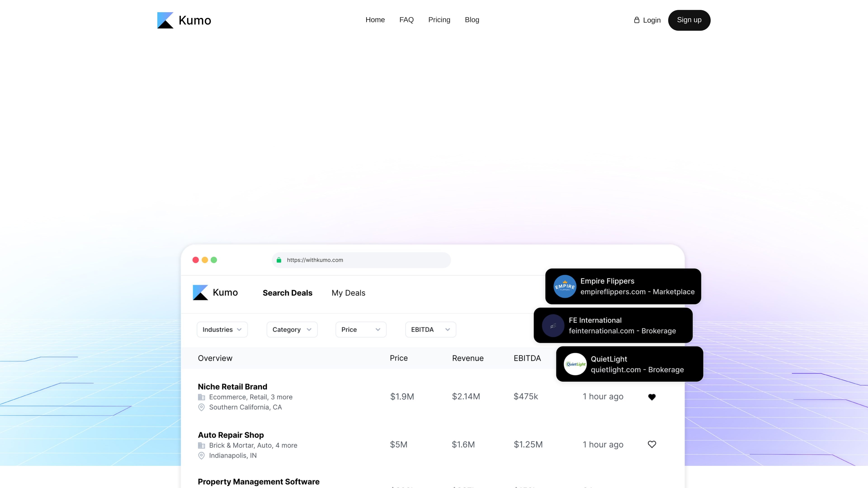Click the FE International logo circle
Screen dimensions: 868x488
[553, 326]
